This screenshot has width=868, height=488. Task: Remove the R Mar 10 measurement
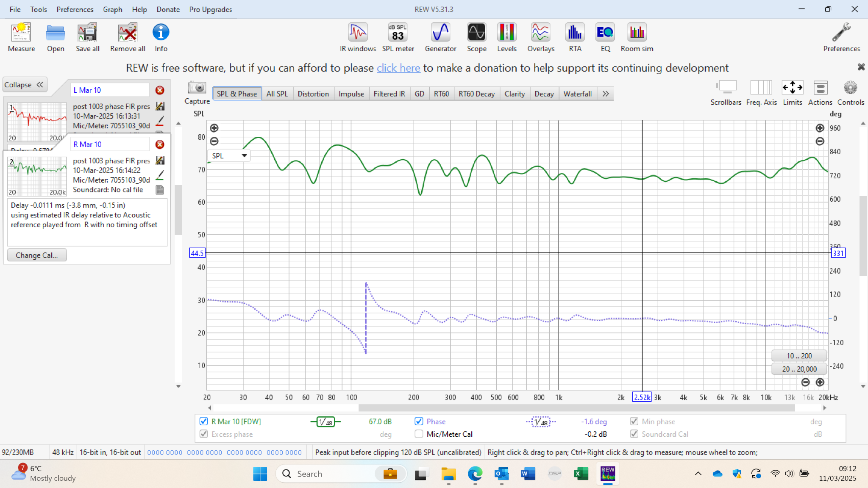(x=160, y=144)
